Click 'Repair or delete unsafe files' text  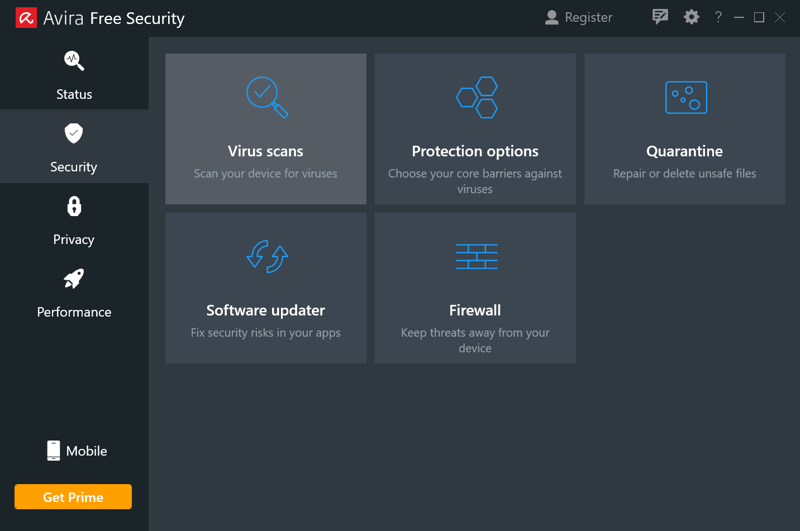click(684, 173)
